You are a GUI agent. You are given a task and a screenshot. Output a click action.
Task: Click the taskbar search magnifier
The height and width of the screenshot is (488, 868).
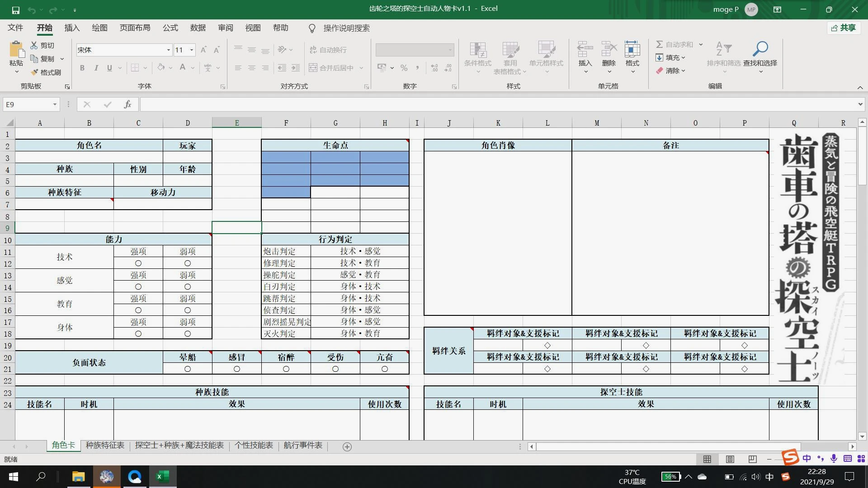(41, 477)
